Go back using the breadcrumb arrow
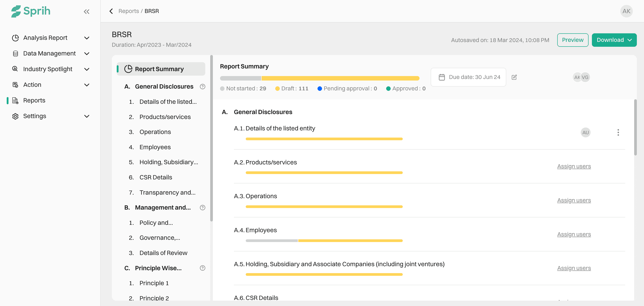The width and height of the screenshot is (644, 306). 111,11
